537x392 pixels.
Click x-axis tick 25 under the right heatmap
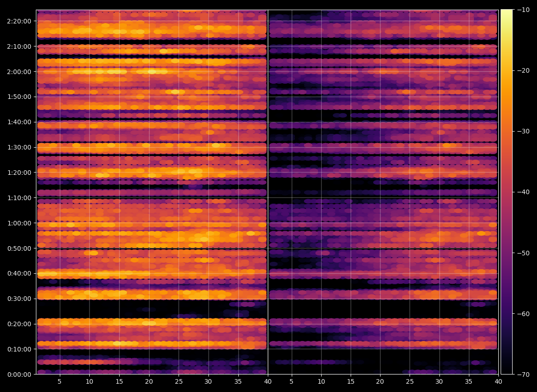click(410, 381)
